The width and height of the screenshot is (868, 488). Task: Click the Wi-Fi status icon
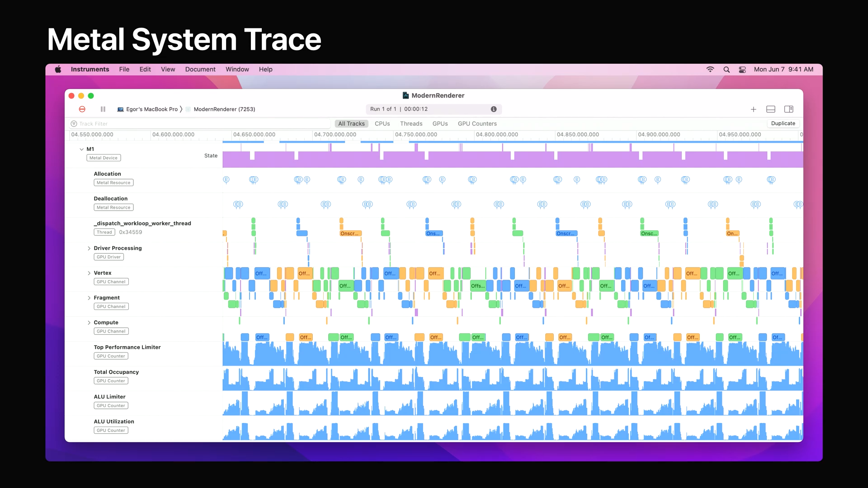(710, 70)
